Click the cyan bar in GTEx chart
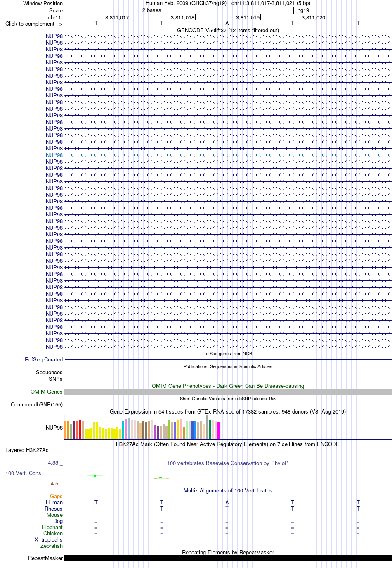Screen dimensions: 392x568 tap(123, 429)
